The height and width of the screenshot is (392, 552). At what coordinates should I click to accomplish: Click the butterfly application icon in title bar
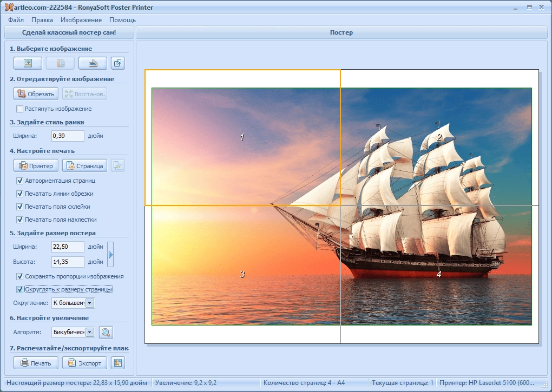9,7
